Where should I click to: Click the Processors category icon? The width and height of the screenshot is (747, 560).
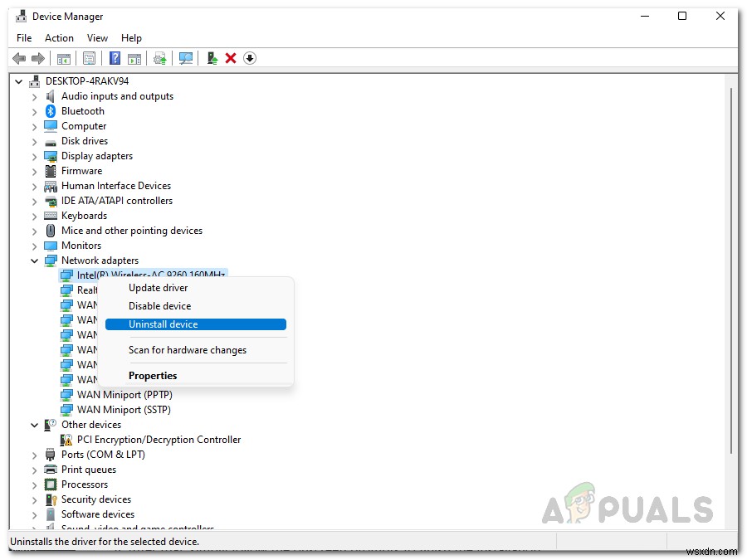(51, 485)
